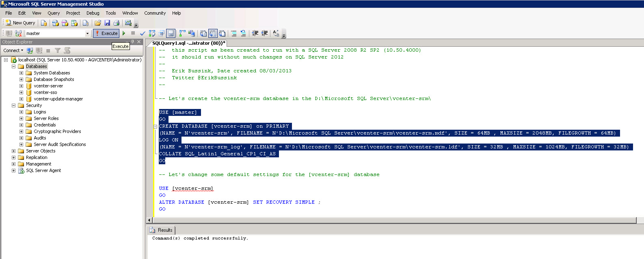Switch to SQLQuery1.sql tab
Image resolution: width=644 pixels, height=259 pixels.
point(189,43)
